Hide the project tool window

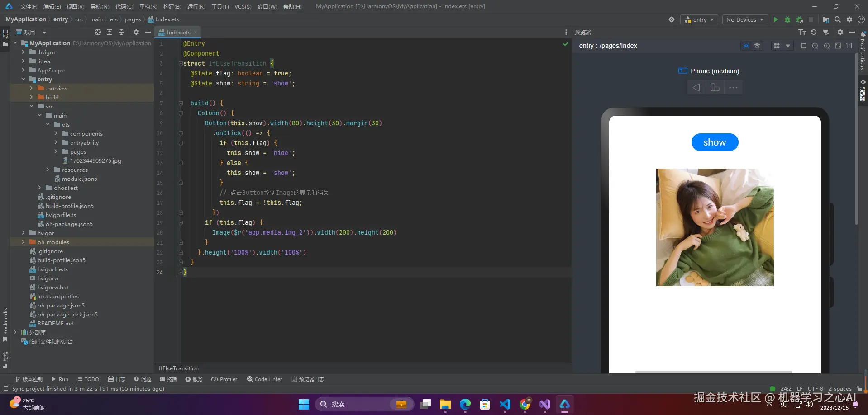tap(148, 32)
